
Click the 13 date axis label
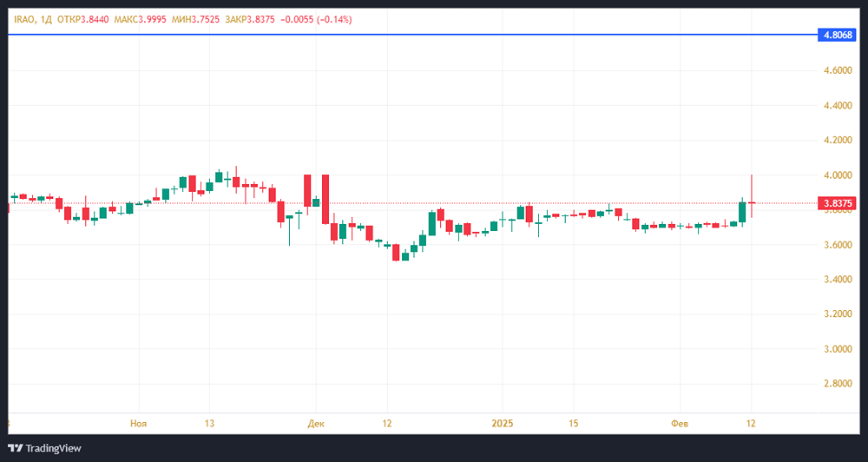coord(209,424)
